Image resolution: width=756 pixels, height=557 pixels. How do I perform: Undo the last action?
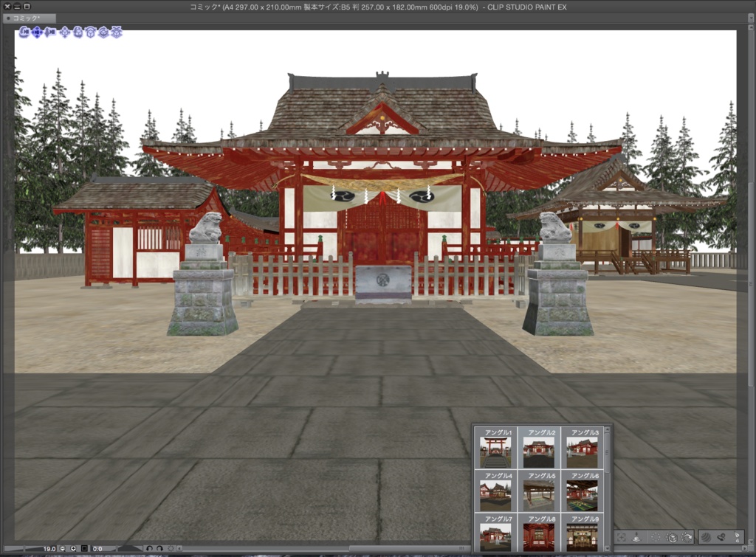[x=148, y=549]
